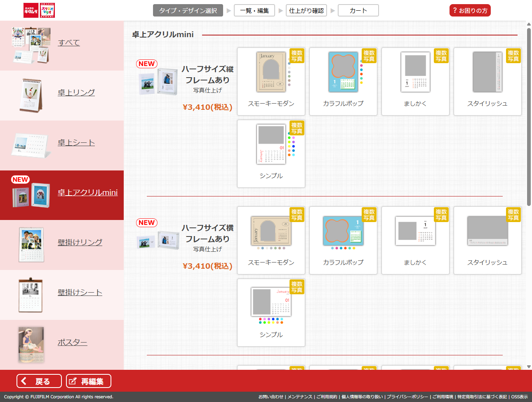
Task: Choose シンプル design under ハーフサイズ横
Action: click(271, 312)
